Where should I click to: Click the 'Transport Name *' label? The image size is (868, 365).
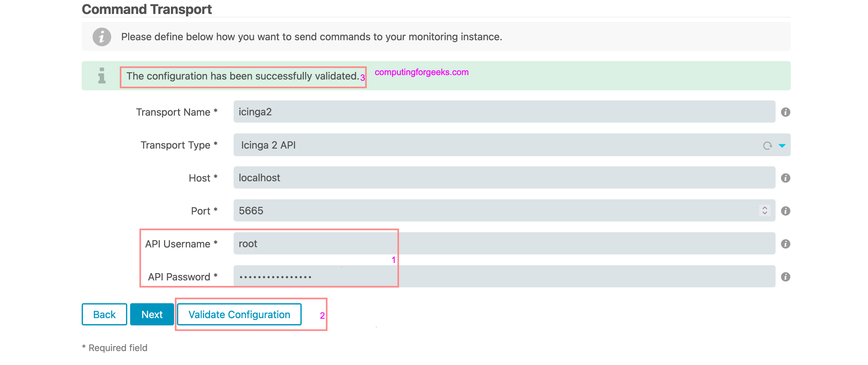coord(177,112)
